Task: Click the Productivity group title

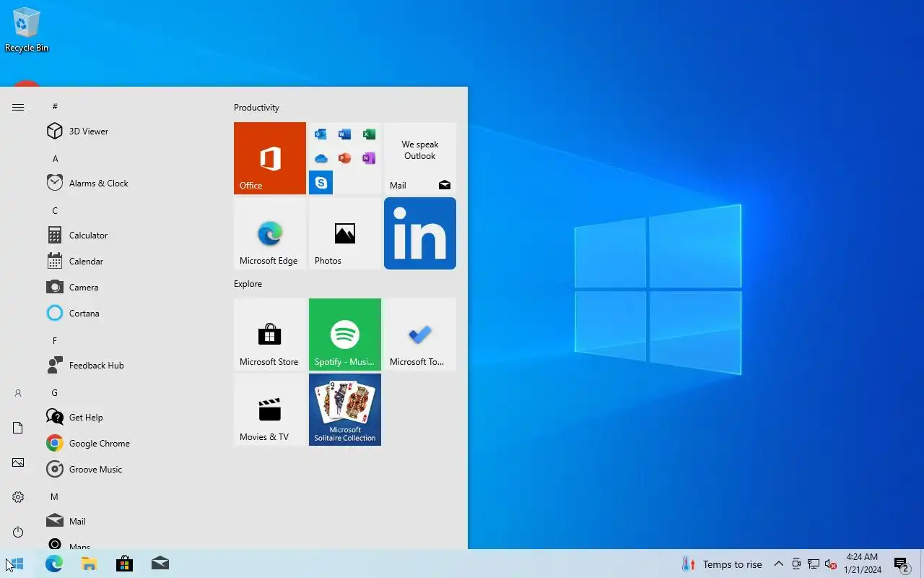Action: click(256, 108)
